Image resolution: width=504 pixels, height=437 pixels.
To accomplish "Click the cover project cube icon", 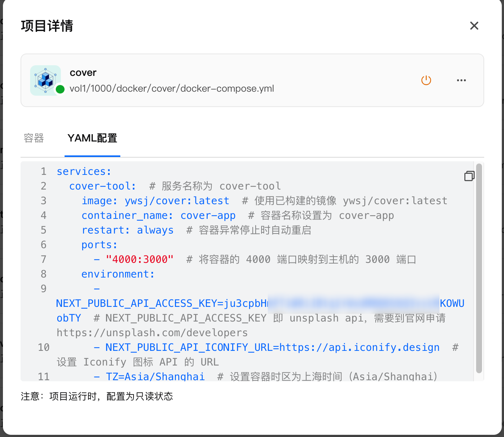I will (45, 80).
